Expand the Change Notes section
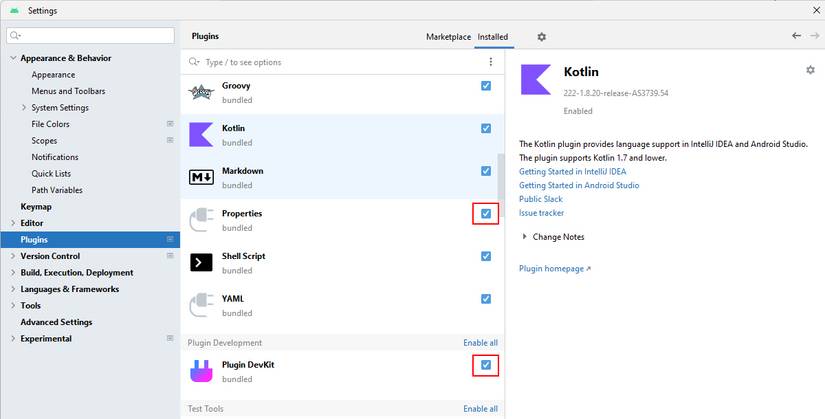 (525, 237)
